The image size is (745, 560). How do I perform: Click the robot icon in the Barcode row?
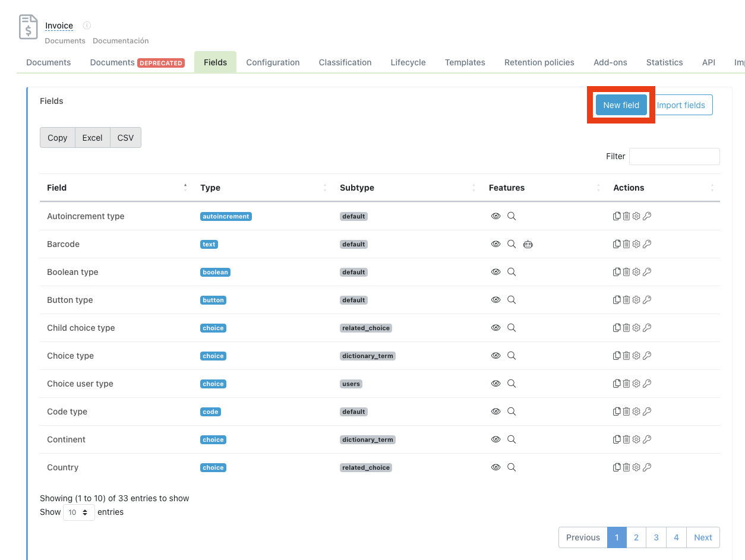pos(528,244)
